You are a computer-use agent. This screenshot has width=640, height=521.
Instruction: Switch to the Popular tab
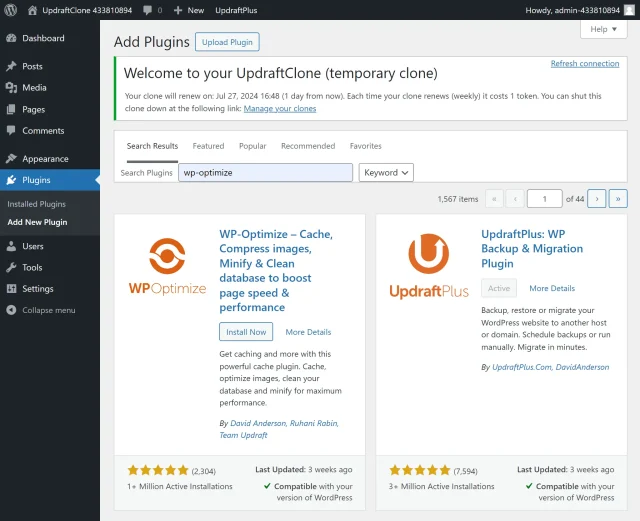click(x=252, y=146)
